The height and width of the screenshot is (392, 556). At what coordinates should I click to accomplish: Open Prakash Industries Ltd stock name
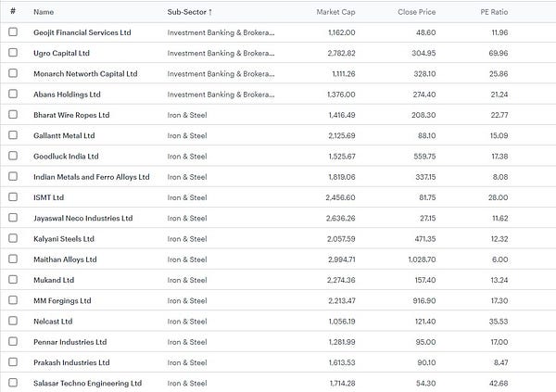point(71,362)
